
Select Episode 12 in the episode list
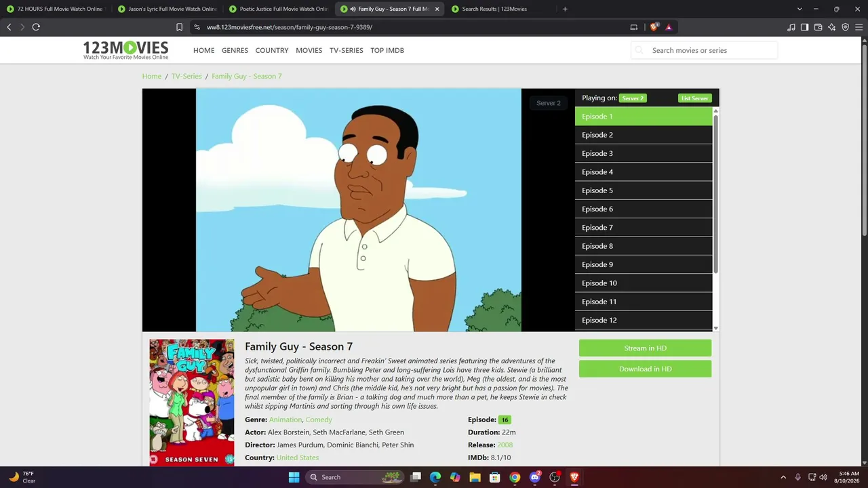click(644, 320)
